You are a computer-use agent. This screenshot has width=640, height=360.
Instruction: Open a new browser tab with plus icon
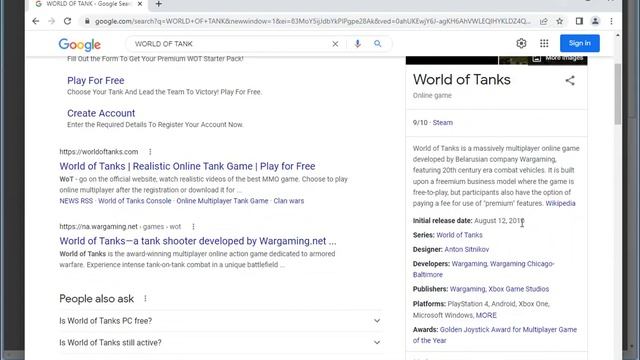pyautogui.click(x=159, y=4)
